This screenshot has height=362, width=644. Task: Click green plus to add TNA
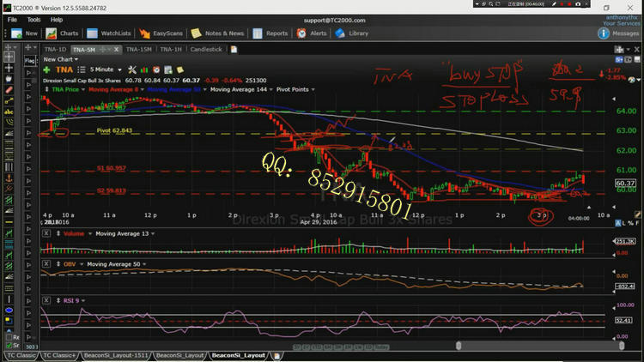coord(47,69)
